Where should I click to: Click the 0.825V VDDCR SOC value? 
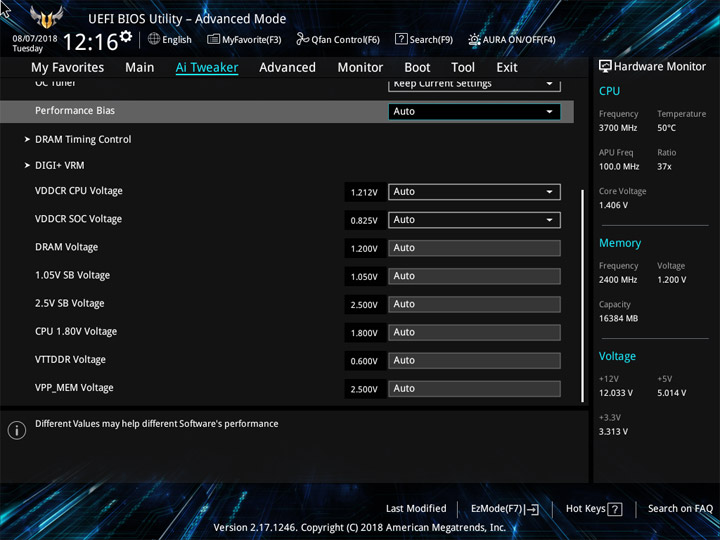pos(364,220)
